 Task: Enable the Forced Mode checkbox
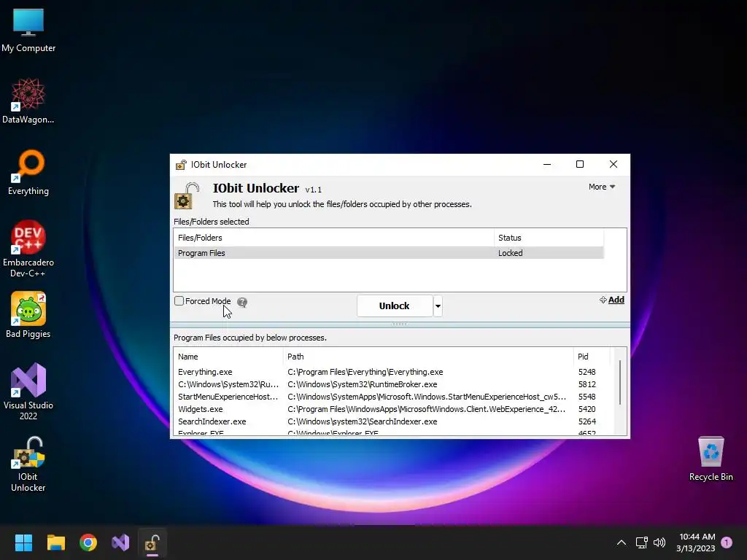coord(179,301)
